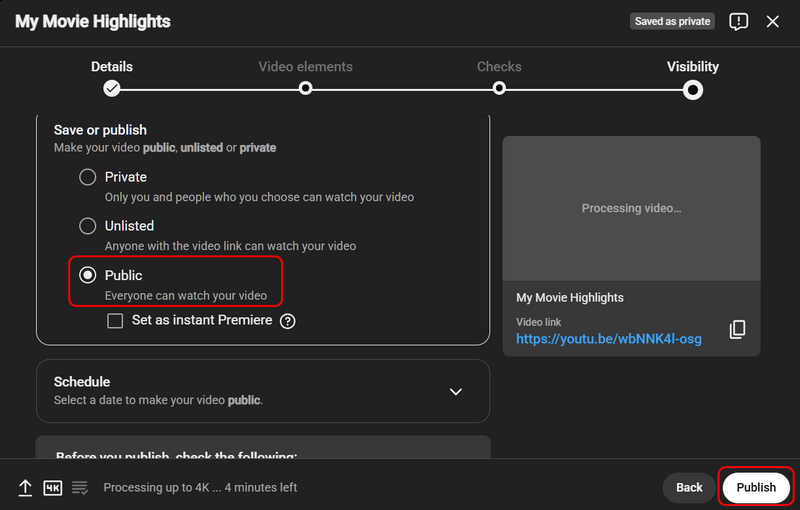Click the Video elements step circle
Screen dimensions: 800x510
coord(305,89)
